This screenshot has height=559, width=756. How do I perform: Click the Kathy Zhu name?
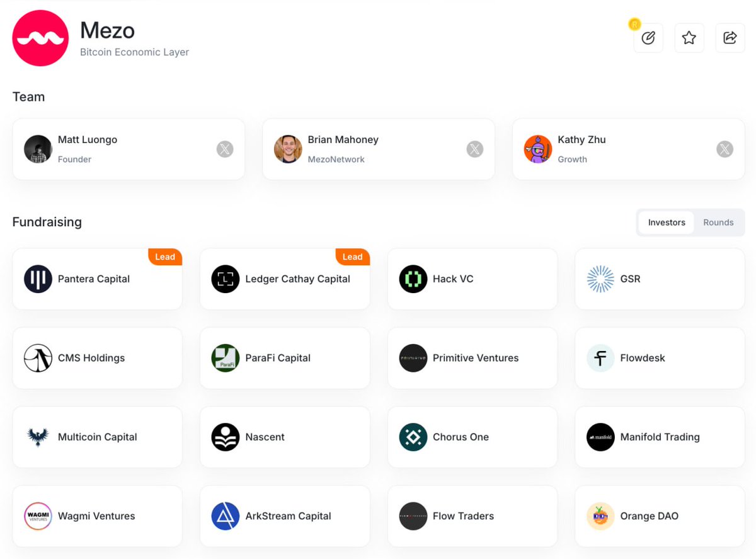pos(581,140)
